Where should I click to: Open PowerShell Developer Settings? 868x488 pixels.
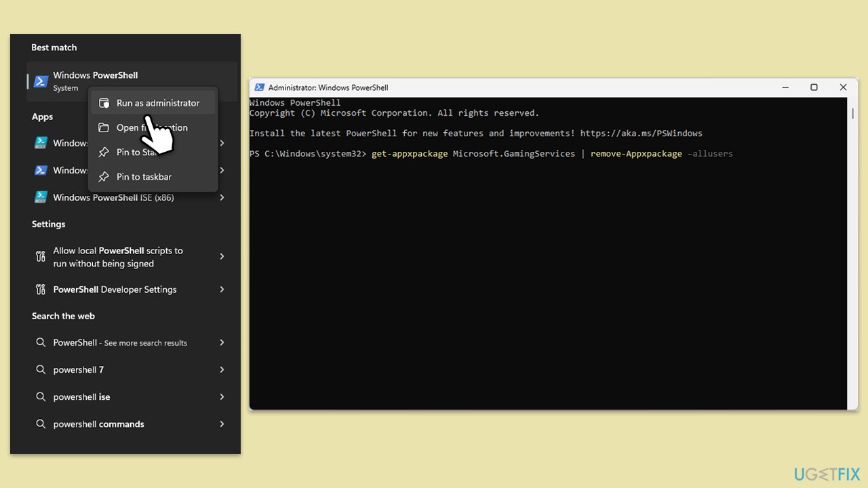115,289
